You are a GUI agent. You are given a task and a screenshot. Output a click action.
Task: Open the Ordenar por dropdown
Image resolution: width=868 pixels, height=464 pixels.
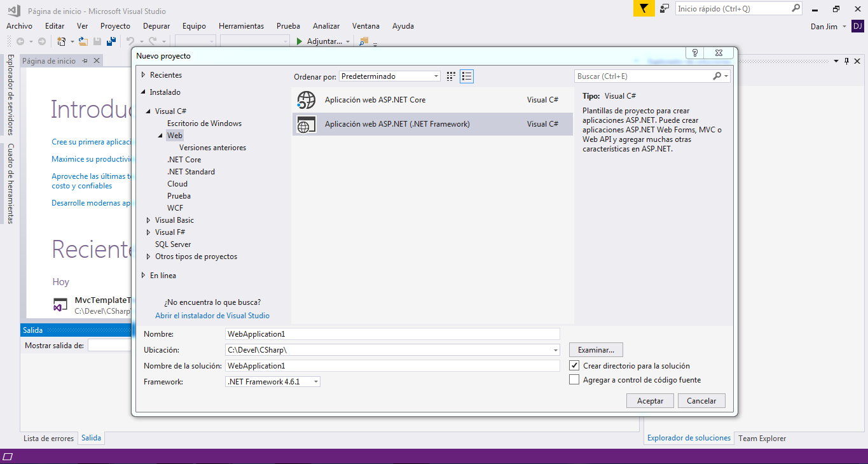pyautogui.click(x=389, y=76)
